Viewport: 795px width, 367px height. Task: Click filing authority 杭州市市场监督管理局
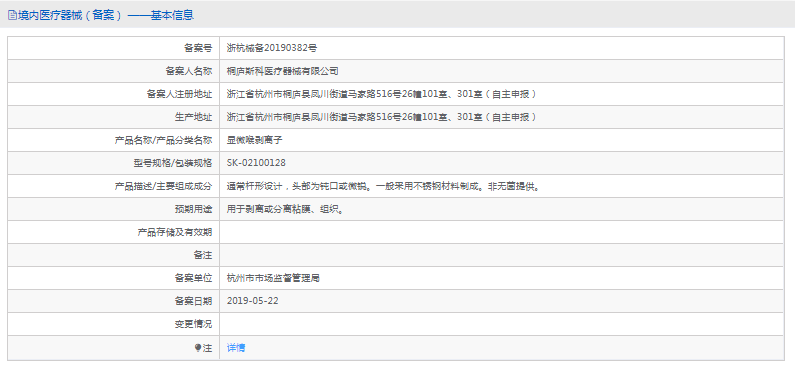click(273, 278)
